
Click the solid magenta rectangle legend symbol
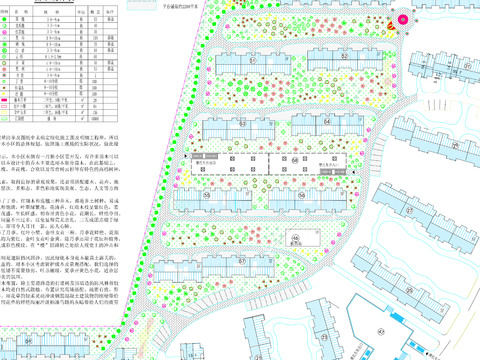click(x=4, y=100)
